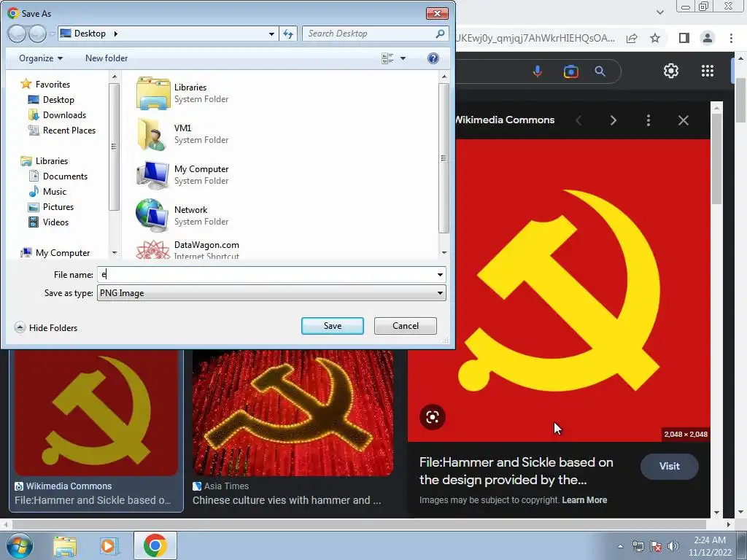Select Videos library in navigation pane
This screenshot has height=560, width=747.
click(x=49, y=222)
